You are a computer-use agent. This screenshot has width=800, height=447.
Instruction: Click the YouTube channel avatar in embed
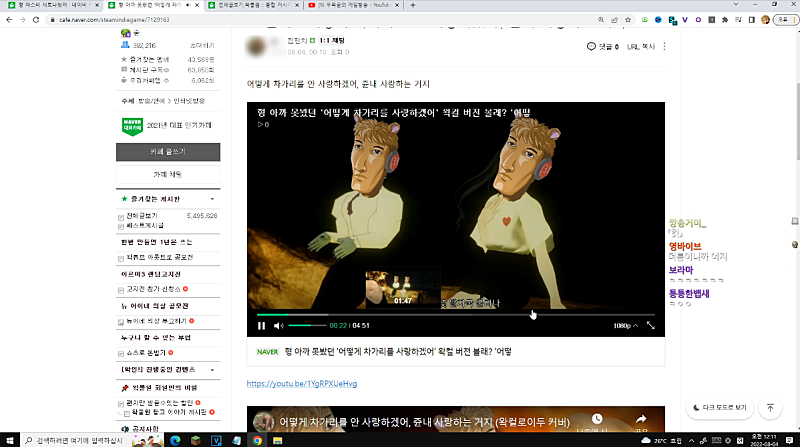[x=263, y=422]
